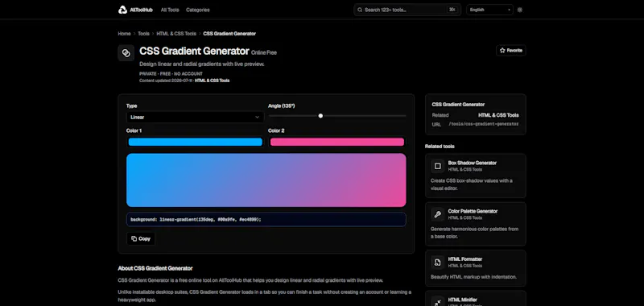Click the HTML Formatter icon
644x306 pixels.
[x=437, y=263]
